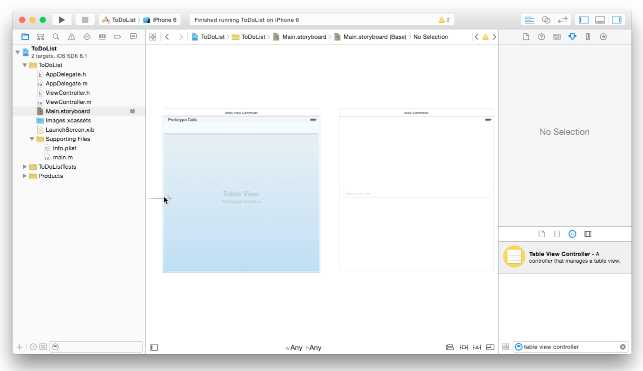Show the Media library
This screenshot has width=643, height=371.
tap(588, 234)
